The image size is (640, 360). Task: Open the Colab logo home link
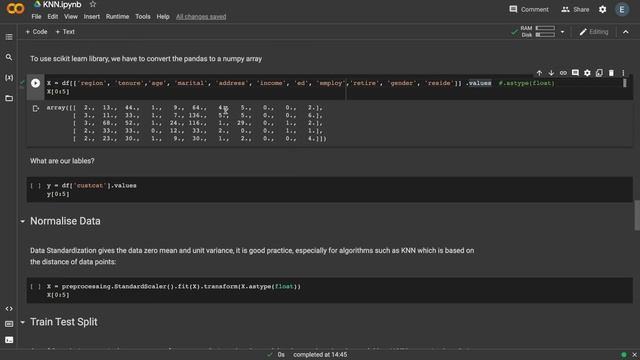click(16, 8)
